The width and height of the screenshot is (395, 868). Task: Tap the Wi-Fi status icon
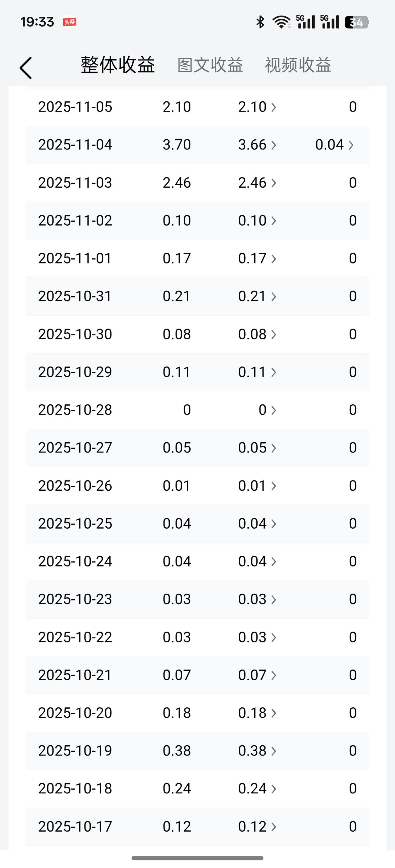(x=282, y=22)
